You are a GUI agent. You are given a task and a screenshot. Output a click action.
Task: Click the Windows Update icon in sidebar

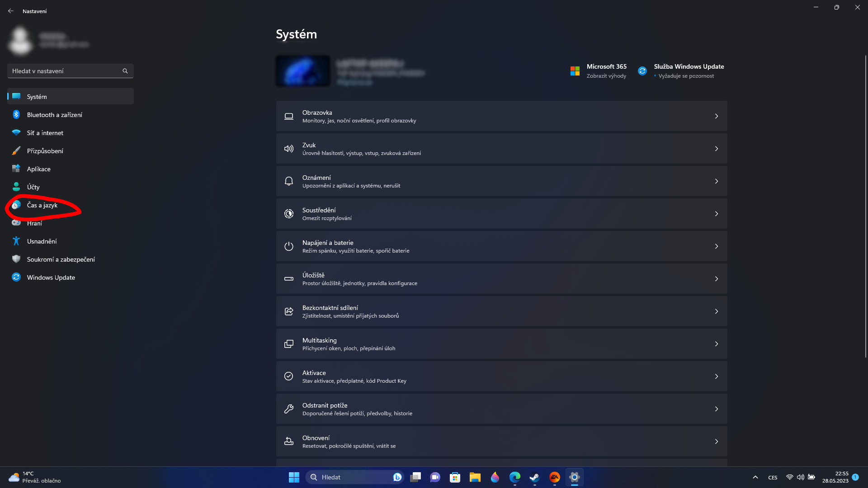[16, 277]
